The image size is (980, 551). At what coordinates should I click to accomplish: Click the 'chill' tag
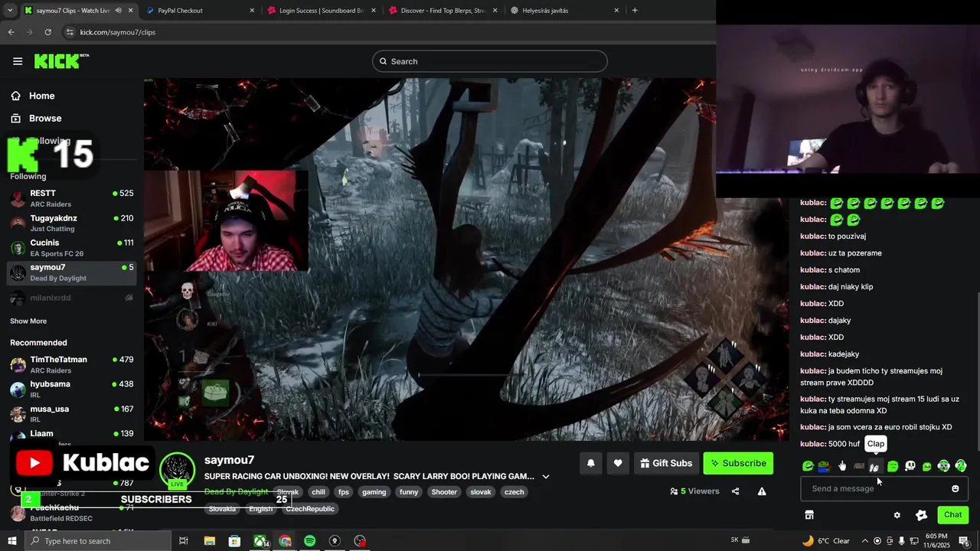point(318,492)
